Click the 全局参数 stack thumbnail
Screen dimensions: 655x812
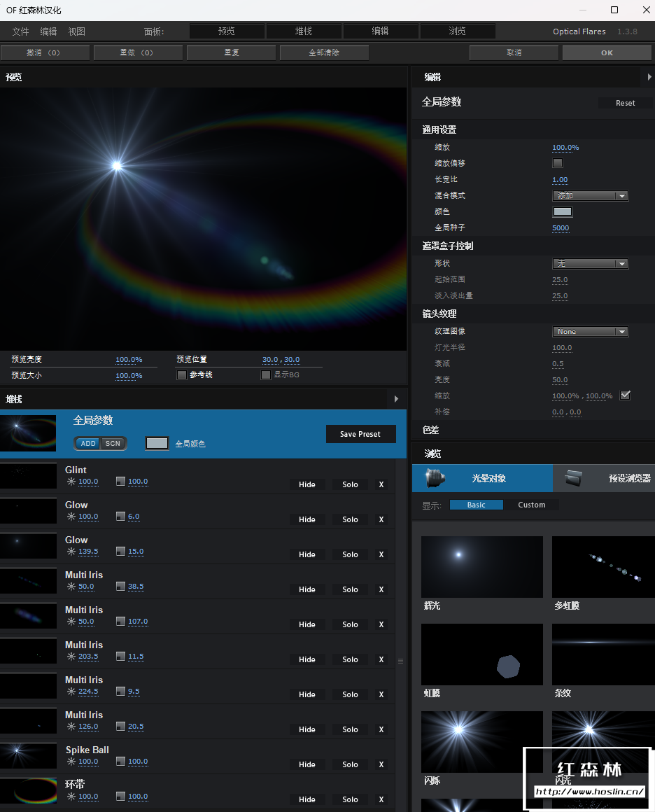tap(29, 433)
